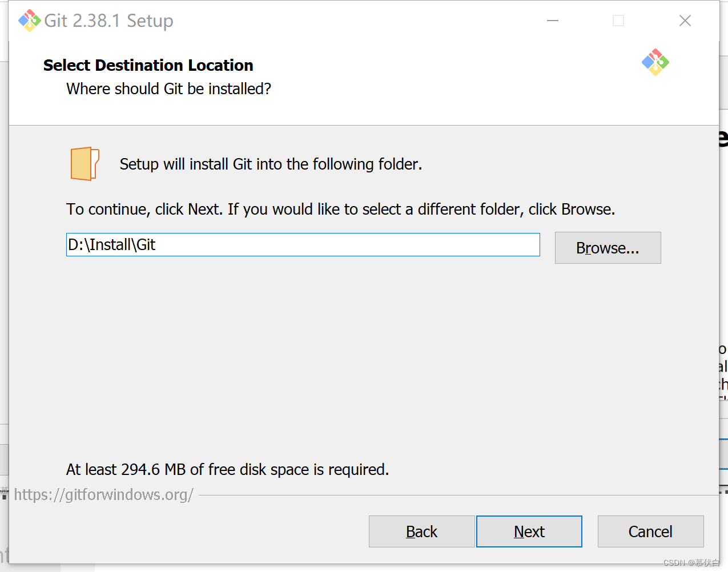Click the "Select Destination Location" heading
This screenshot has height=572, width=728.
(148, 66)
